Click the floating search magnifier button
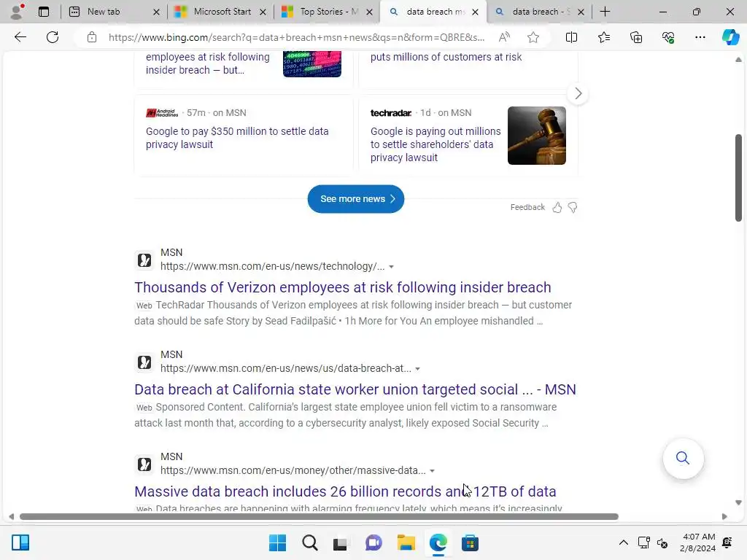Screen dimensions: 747x560 click(x=683, y=458)
